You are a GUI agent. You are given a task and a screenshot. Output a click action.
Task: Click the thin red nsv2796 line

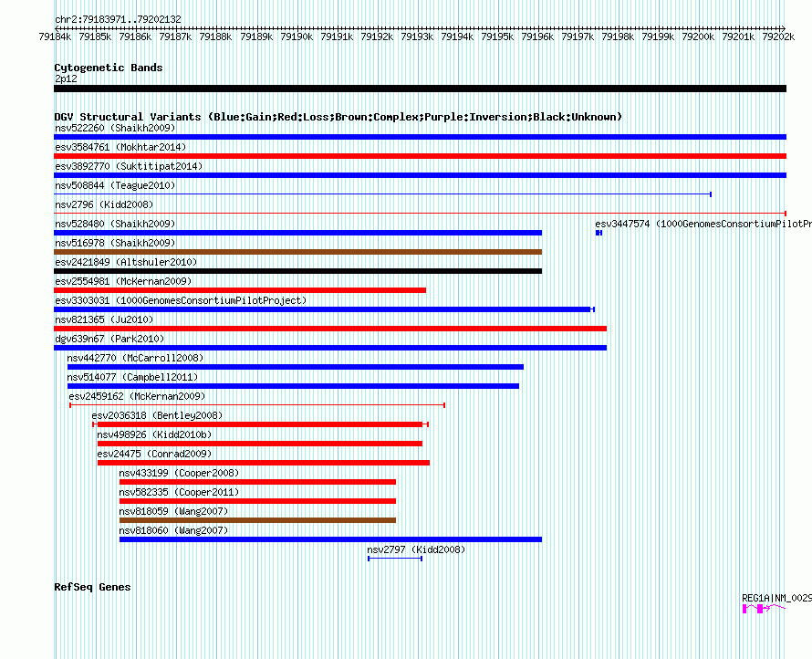420,213
